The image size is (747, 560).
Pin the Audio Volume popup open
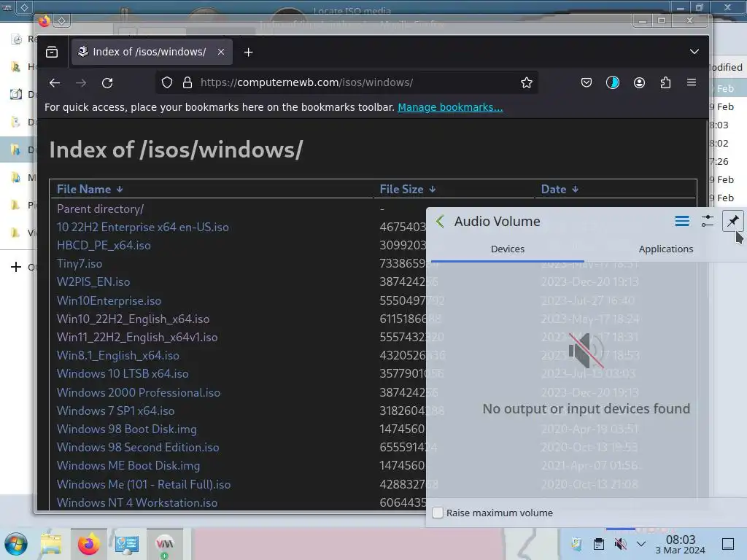(x=732, y=221)
